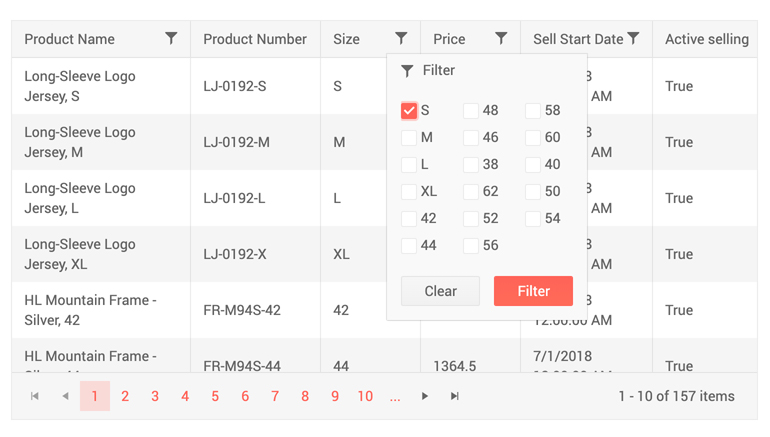Select page 1 in the pager
Screen dimensions: 770x437
click(95, 396)
